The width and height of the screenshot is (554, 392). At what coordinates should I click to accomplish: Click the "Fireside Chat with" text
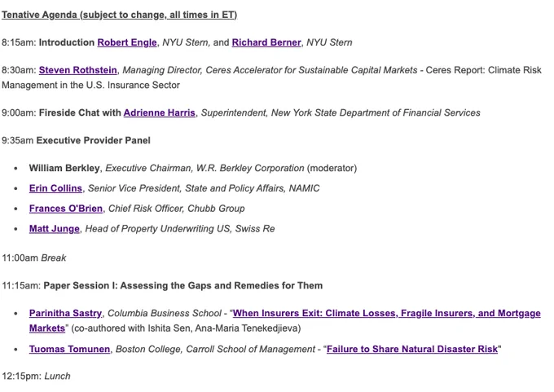(x=80, y=112)
